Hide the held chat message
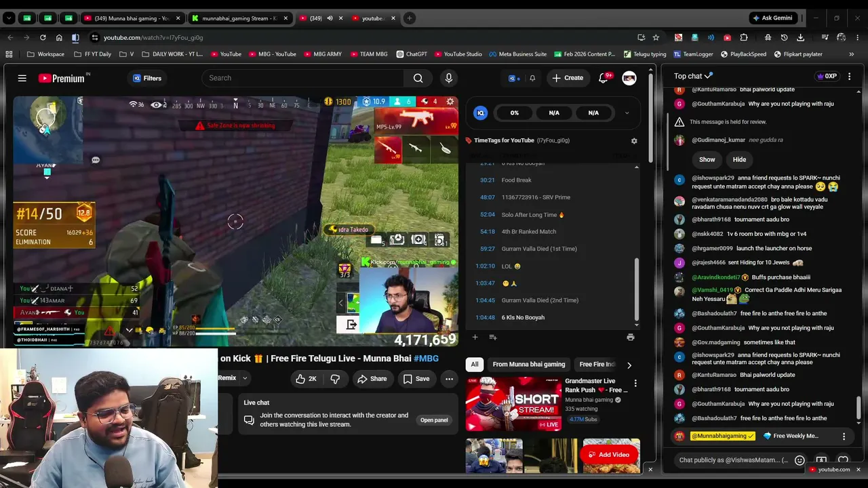 [x=739, y=160]
